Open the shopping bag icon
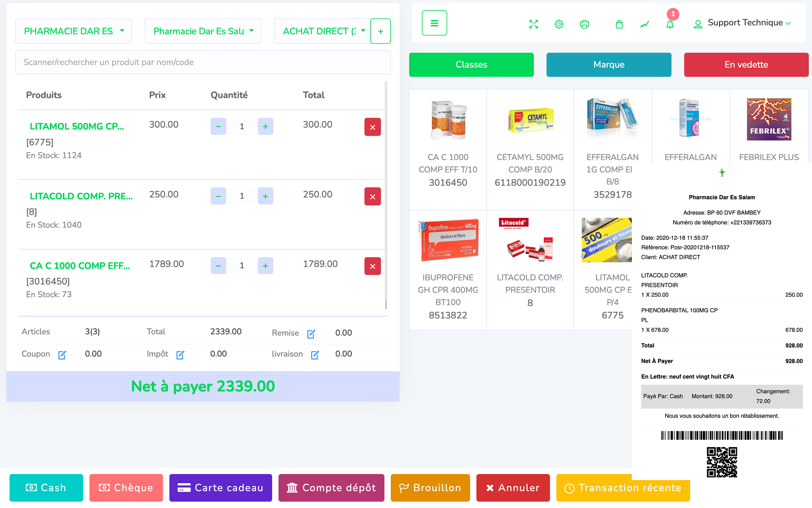Image resolution: width=812 pixels, height=508 pixels. (x=619, y=24)
